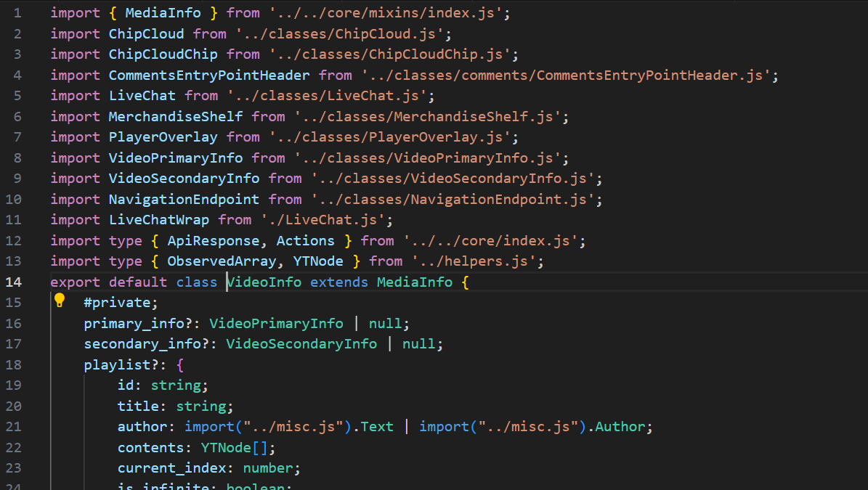
Task: Click line number 14 in the gutter
Action: coord(14,282)
